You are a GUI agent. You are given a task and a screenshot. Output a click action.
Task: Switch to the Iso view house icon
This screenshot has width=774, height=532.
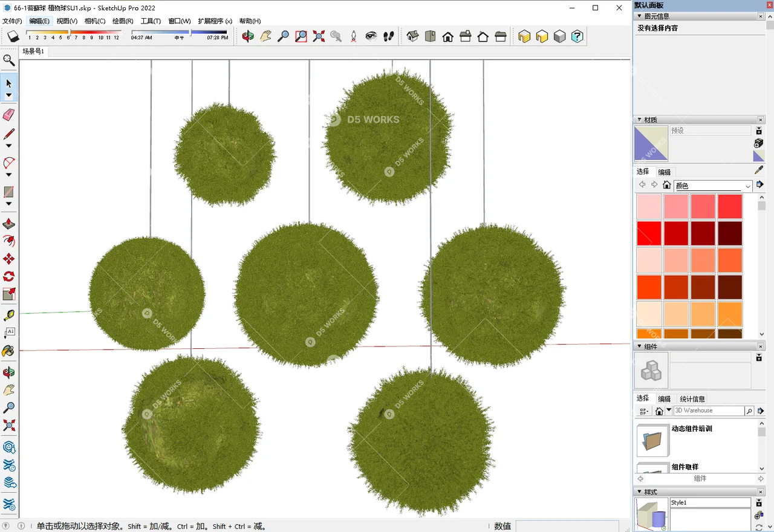point(412,36)
